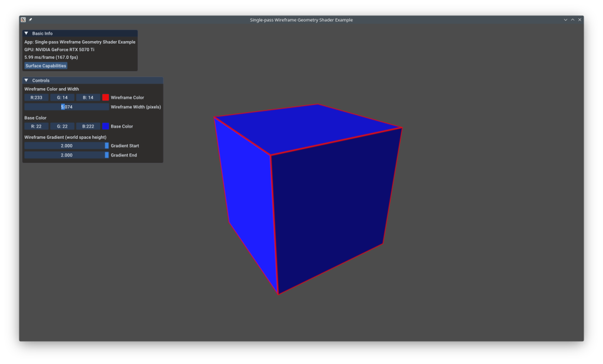
Task: Click the R: 22 base color field
Action: [36, 126]
